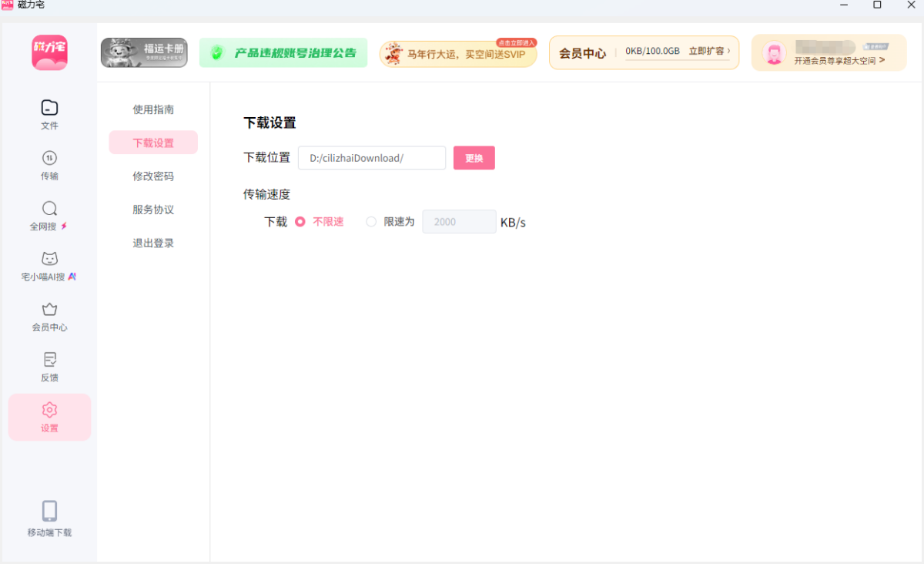Screen dimensions: 924x564
Task: Click the 2000 speed limit input field
Action: point(459,222)
